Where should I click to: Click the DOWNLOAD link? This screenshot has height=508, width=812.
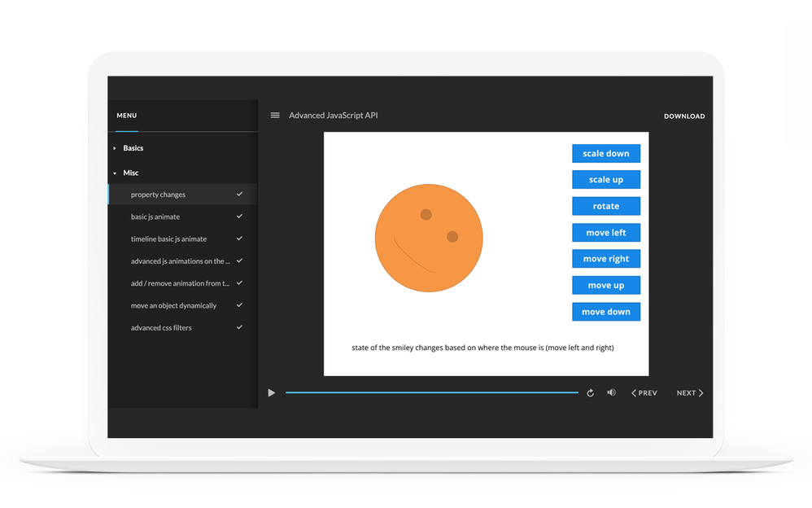[684, 116]
